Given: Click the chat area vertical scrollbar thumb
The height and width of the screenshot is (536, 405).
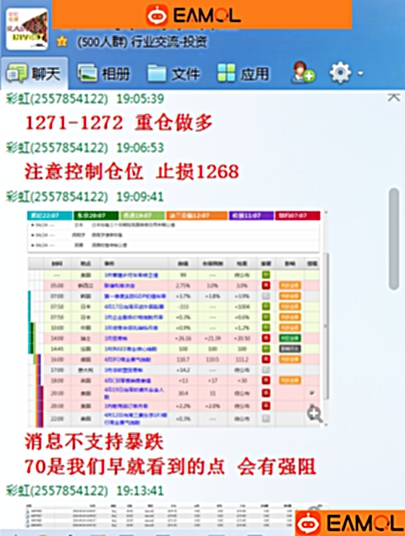Looking at the screenshot, I should point(394,239).
